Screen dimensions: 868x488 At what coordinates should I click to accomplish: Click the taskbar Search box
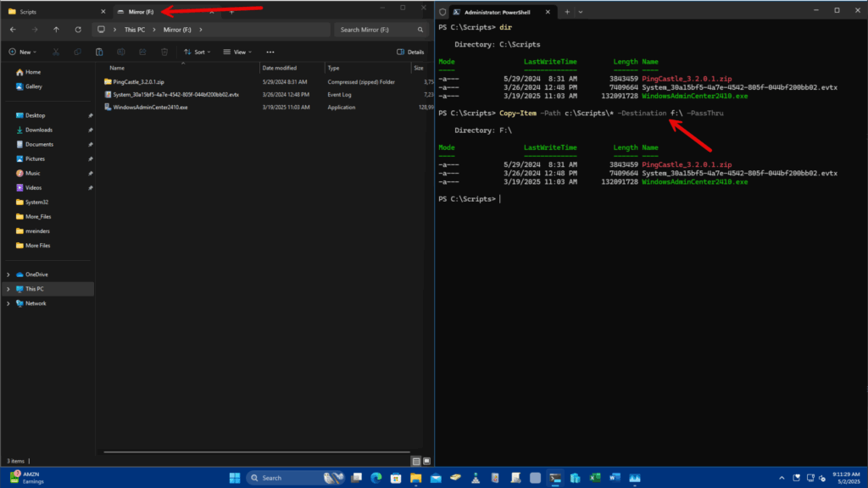click(x=295, y=478)
